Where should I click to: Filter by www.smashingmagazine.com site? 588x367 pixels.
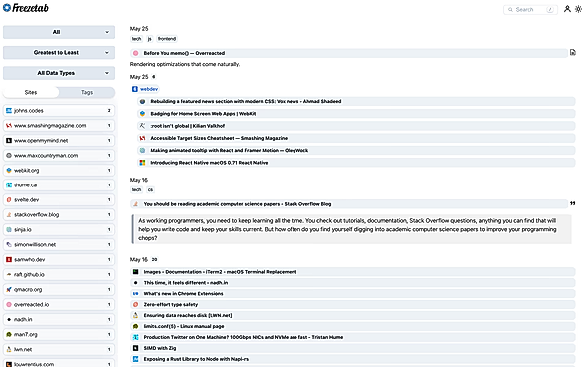tap(59, 126)
